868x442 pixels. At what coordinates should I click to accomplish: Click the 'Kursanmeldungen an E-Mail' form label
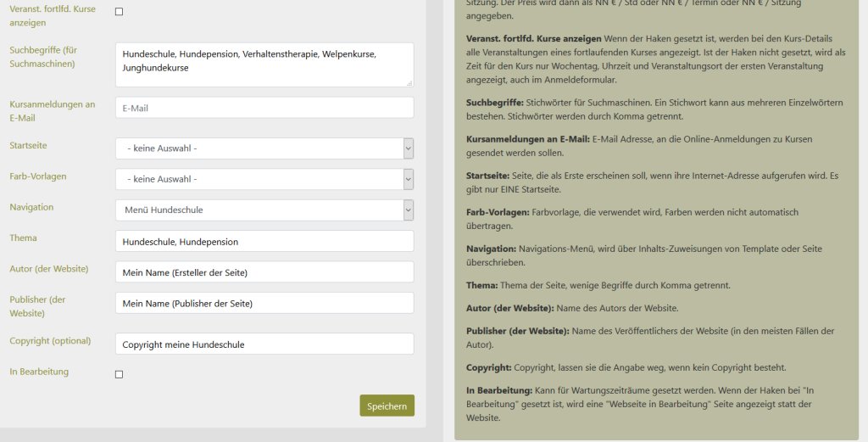[x=52, y=110]
